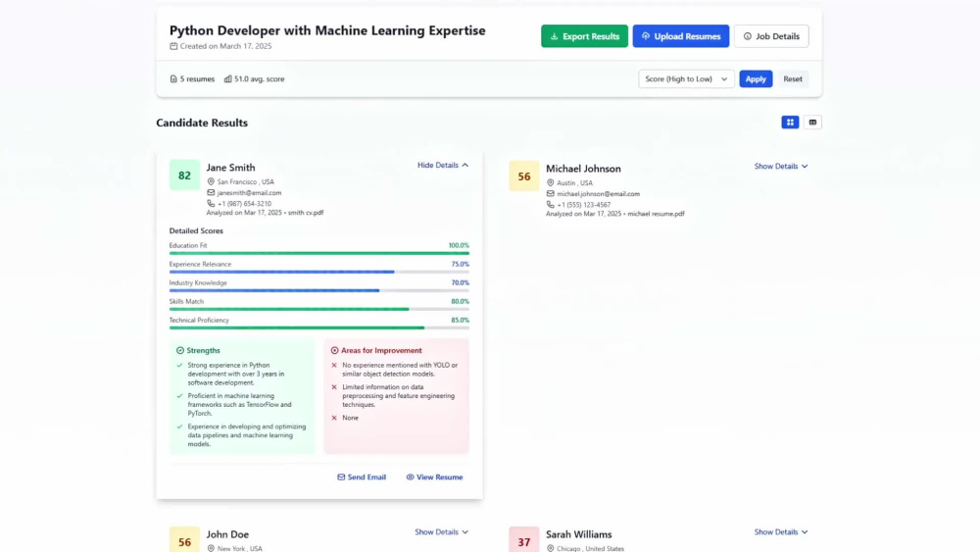Image resolution: width=980 pixels, height=552 pixels.
Task: Click the envelope icon in Send Email
Action: pyautogui.click(x=341, y=477)
